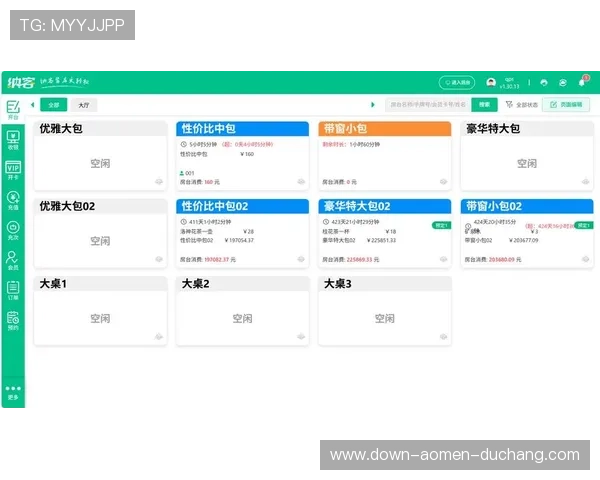Open the 全部状态 status filter dropdown
The height and width of the screenshot is (480, 600).
tap(522, 104)
